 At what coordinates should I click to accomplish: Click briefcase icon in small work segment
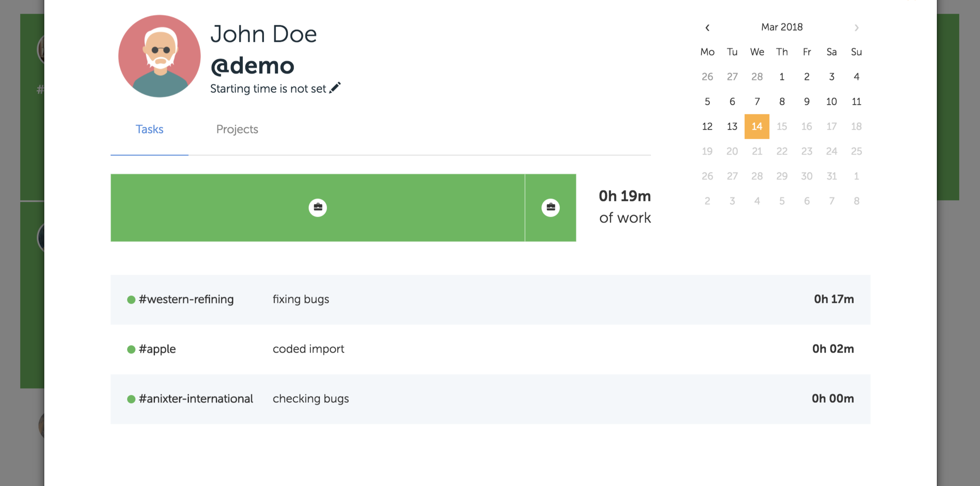click(551, 208)
